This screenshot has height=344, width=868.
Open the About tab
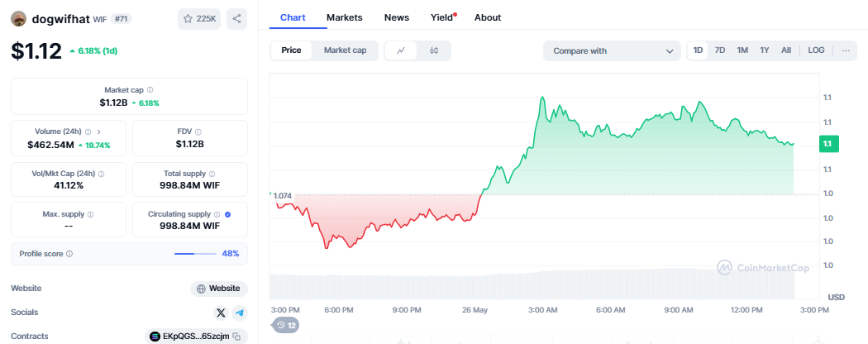coord(488,17)
